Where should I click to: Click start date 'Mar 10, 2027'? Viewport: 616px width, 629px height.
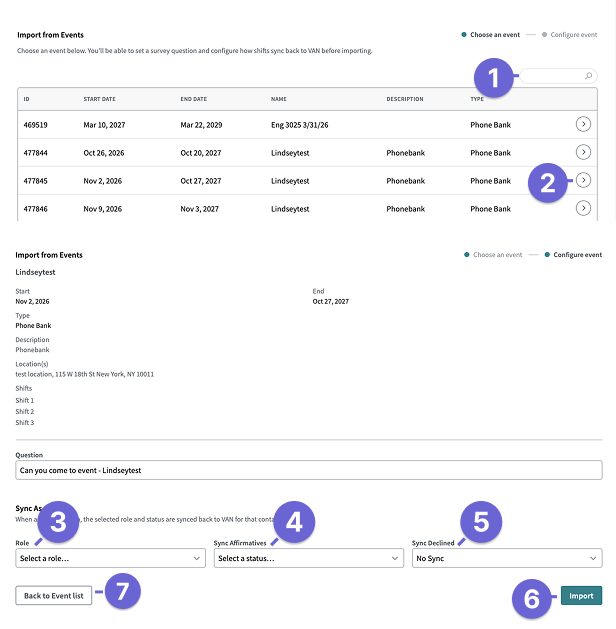coord(104,125)
